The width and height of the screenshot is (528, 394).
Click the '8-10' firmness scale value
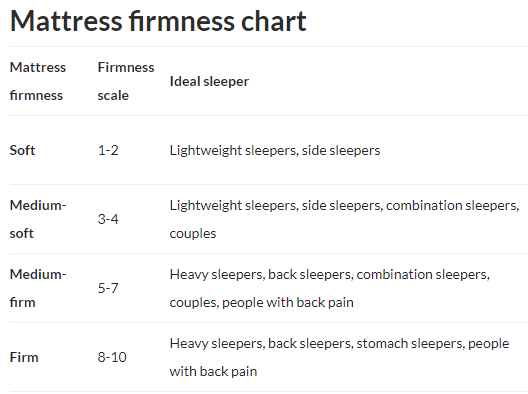pos(112,357)
